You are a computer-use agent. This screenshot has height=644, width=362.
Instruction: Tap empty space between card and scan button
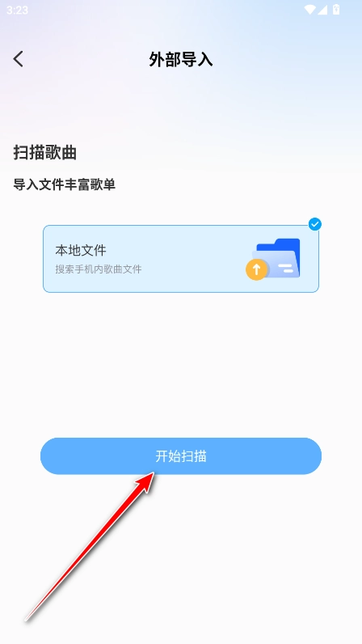click(180, 365)
